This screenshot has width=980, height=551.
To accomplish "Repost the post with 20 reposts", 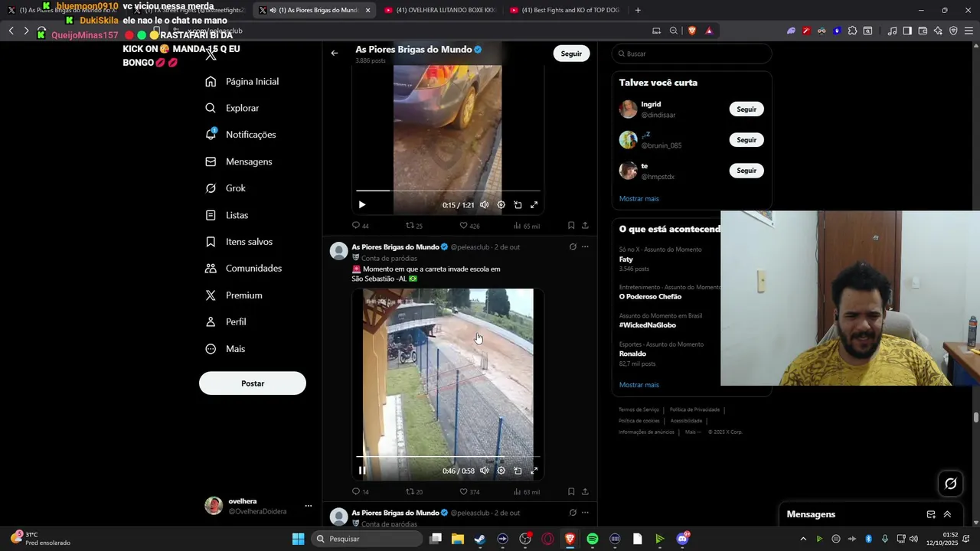I will (x=414, y=492).
